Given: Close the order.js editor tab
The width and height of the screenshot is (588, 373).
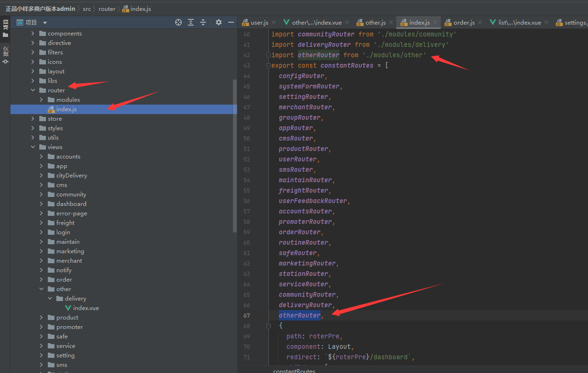Looking at the screenshot, I should coord(480,22).
